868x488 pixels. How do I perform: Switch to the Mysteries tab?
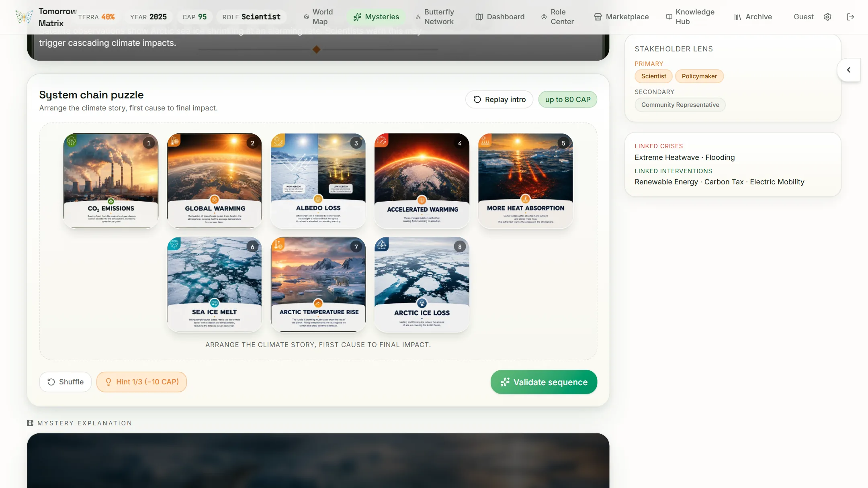tap(376, 17)
